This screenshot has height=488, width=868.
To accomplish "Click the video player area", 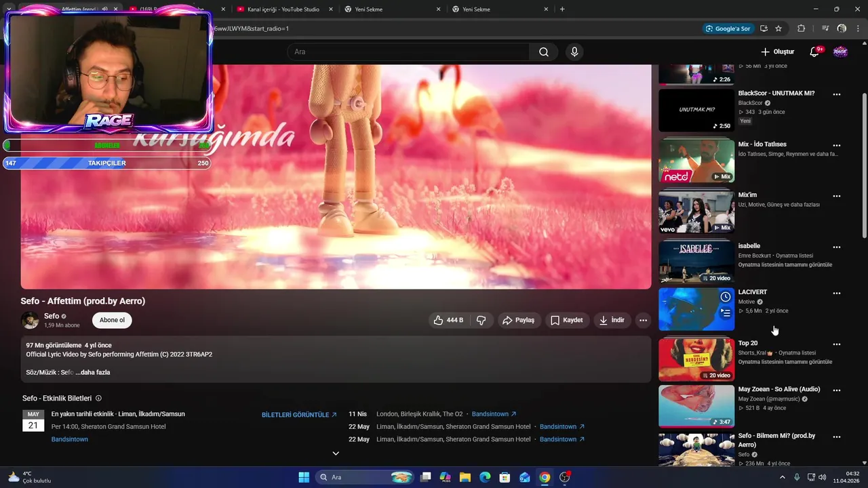I will click(x=336, y=177).
